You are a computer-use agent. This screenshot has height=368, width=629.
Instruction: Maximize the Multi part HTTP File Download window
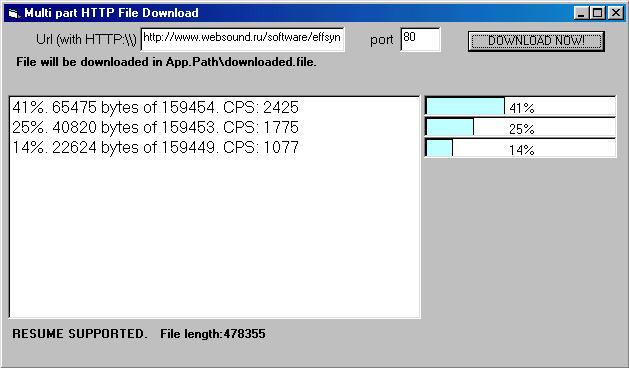coord(597,13)
